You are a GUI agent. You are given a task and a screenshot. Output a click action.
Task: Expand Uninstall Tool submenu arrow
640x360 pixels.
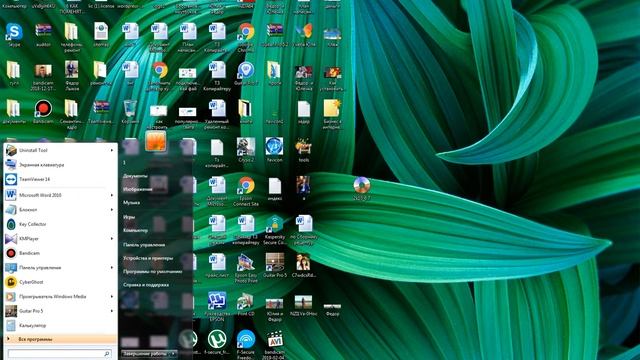[111, 150]
